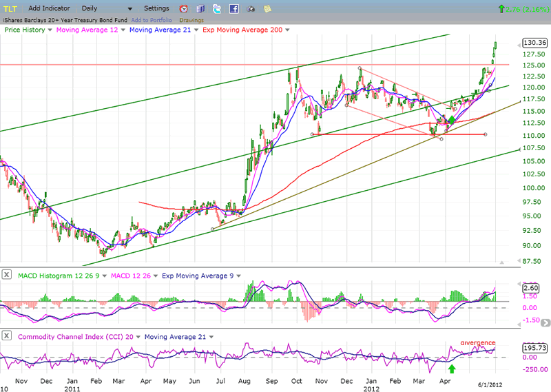The width and height of the screenshot is (551, 392).
Task: Open the yellow sticky note icon
Action: pyautogui.click(x=266, y=9)
